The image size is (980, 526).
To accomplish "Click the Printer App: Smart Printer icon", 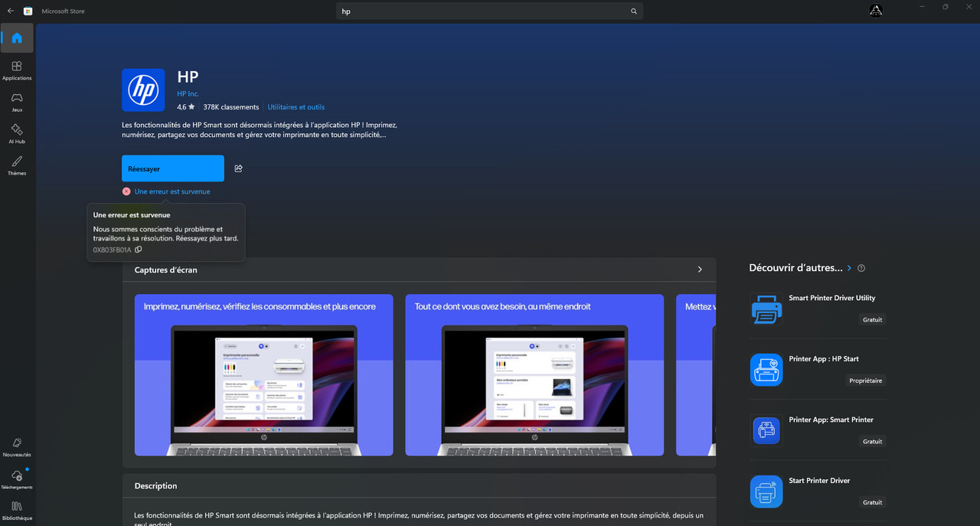I will coord(766,431).
